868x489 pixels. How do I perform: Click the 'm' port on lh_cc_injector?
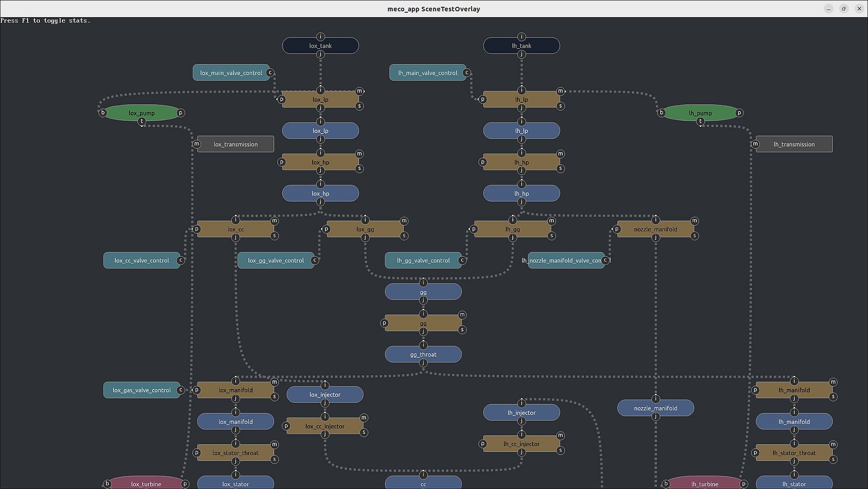pos(561,436)
